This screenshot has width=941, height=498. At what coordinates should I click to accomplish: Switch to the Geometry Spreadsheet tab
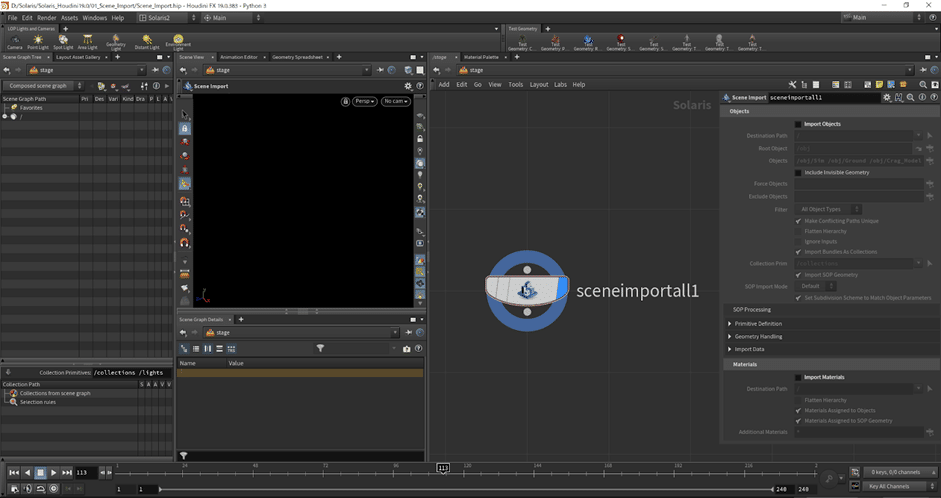[x=299, y=57]
